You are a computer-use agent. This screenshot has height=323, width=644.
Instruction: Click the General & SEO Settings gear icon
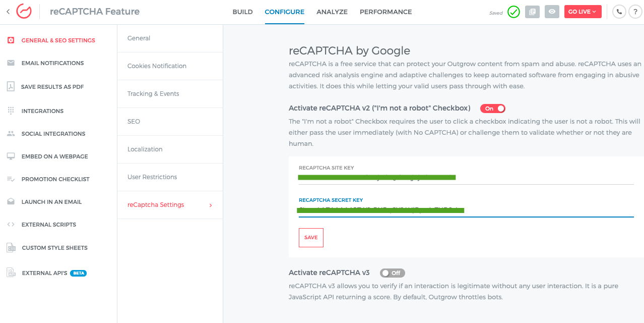[x=11, y=40]
